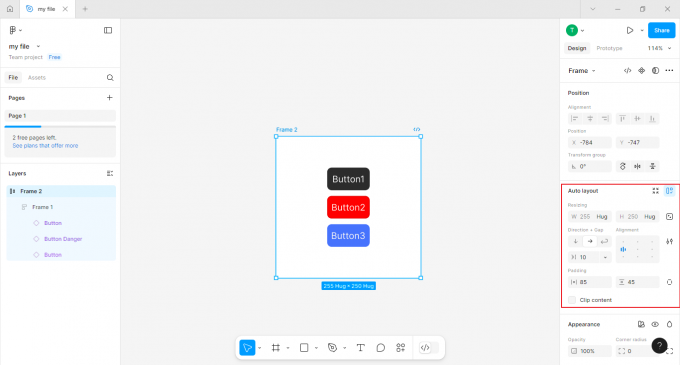The image size is (680, 365).
Task: Toggle Dev Mode switch in toolbar
Action: (429, 348)
